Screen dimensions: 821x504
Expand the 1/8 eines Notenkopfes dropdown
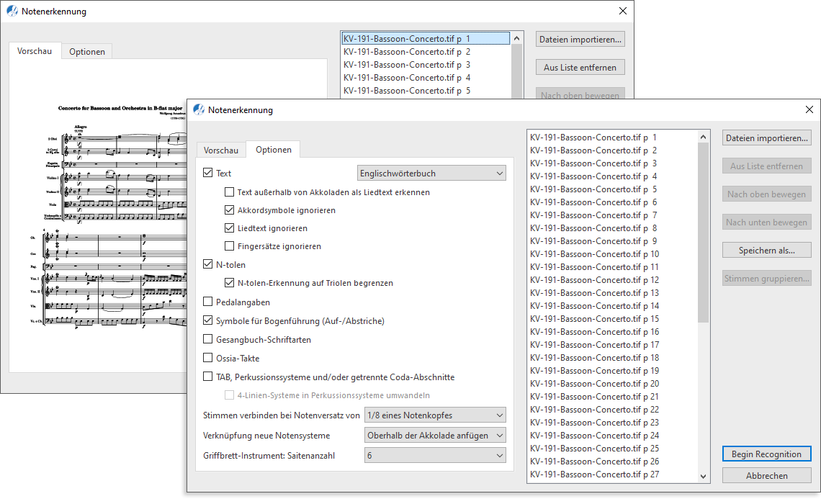[x=435, y=415]
